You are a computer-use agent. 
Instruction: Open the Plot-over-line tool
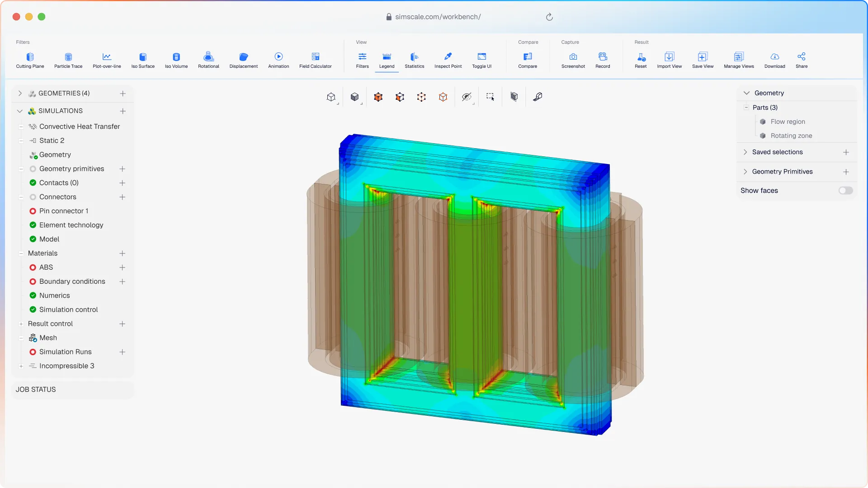click(107, 60)
